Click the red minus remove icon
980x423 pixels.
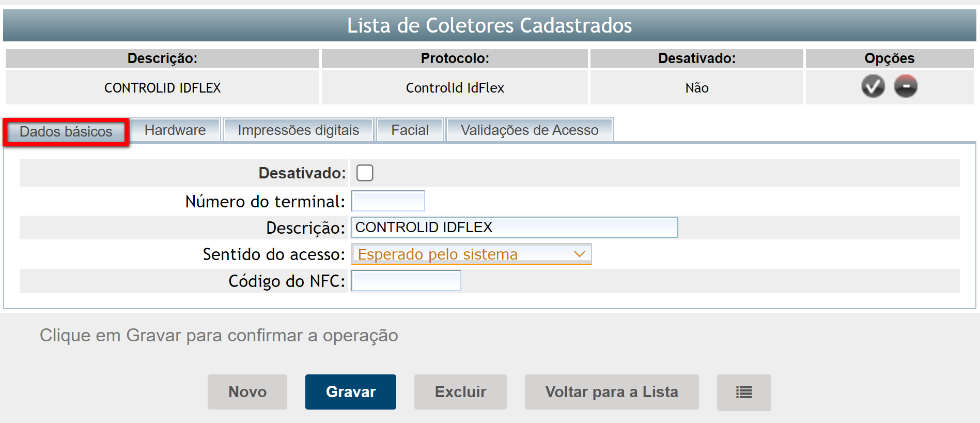(906, 86)
